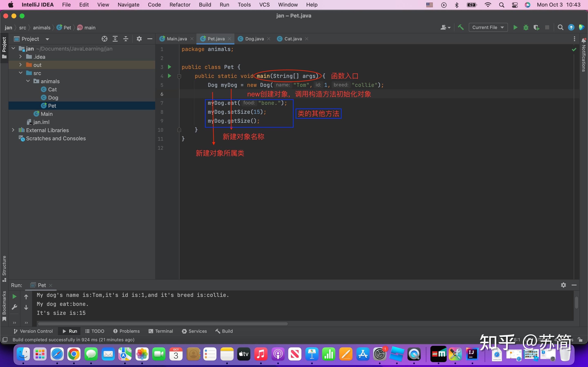Click Rerun Pet in Run panel

click(x=14, y=296)
